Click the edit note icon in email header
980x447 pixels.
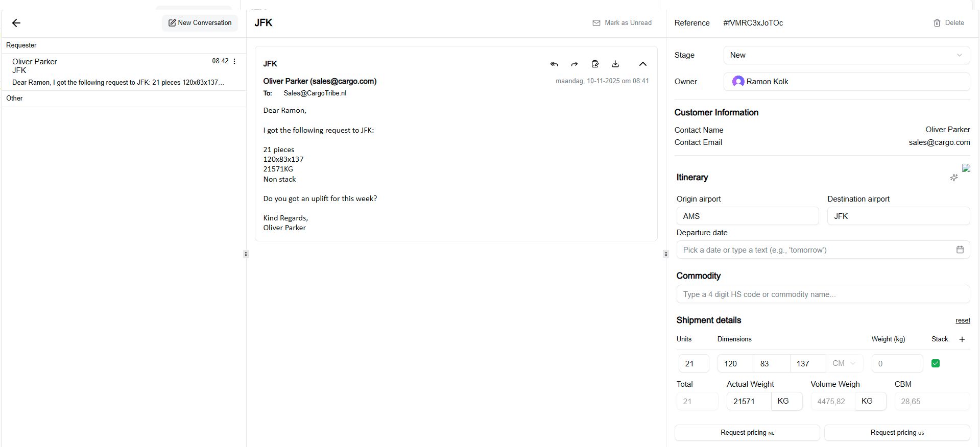tap(595, 64)
